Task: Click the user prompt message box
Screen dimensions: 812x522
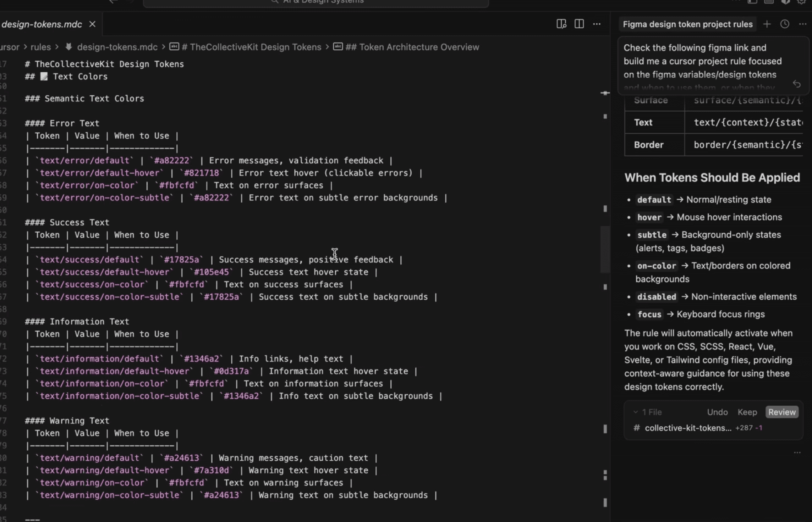Action: [x=713, y=66]
